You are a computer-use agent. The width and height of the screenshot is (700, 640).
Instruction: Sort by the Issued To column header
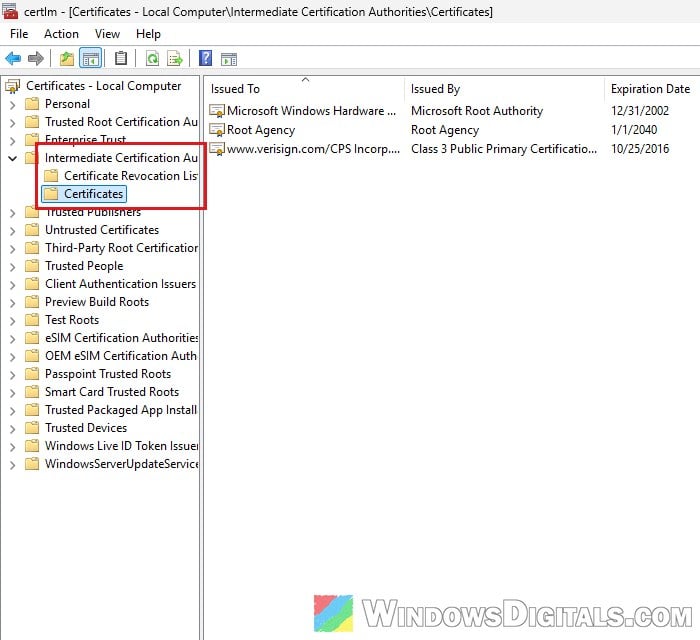[x=305, y=89]
